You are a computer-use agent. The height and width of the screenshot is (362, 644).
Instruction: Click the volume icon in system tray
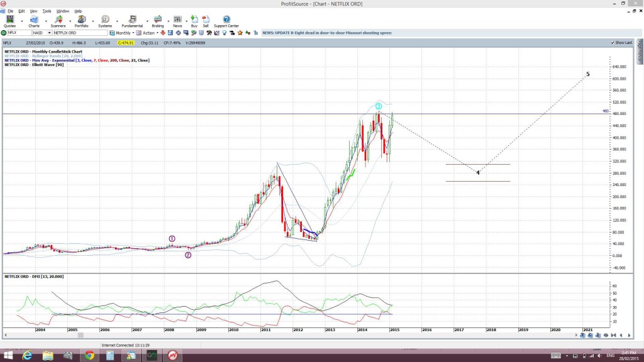click(x=599, y=356)
